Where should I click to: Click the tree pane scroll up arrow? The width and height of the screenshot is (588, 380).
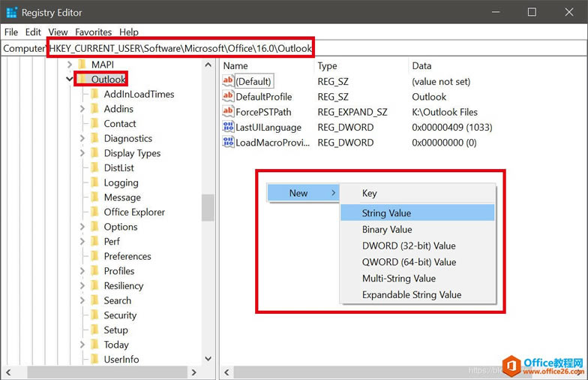pyautogui.click(x=208, y=65)
